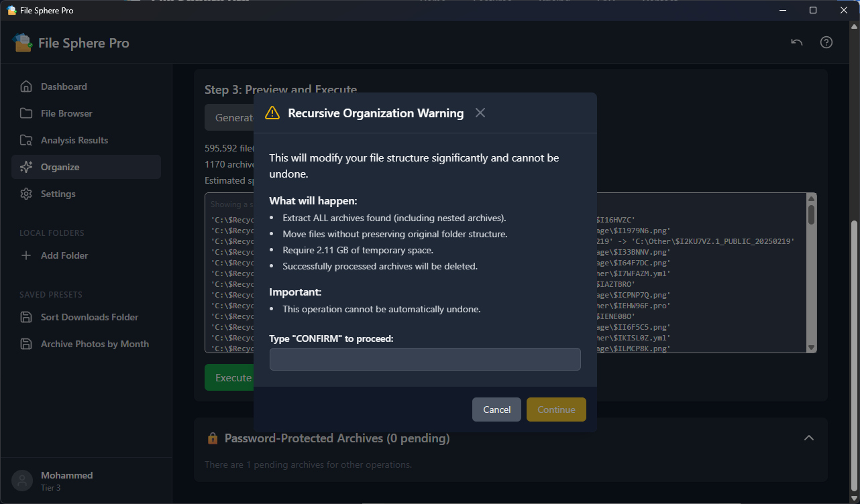This screenshot has height=504, width=860.
Task: Minimize the File Sphere Pro window
Action: click(x=782, y=10)
